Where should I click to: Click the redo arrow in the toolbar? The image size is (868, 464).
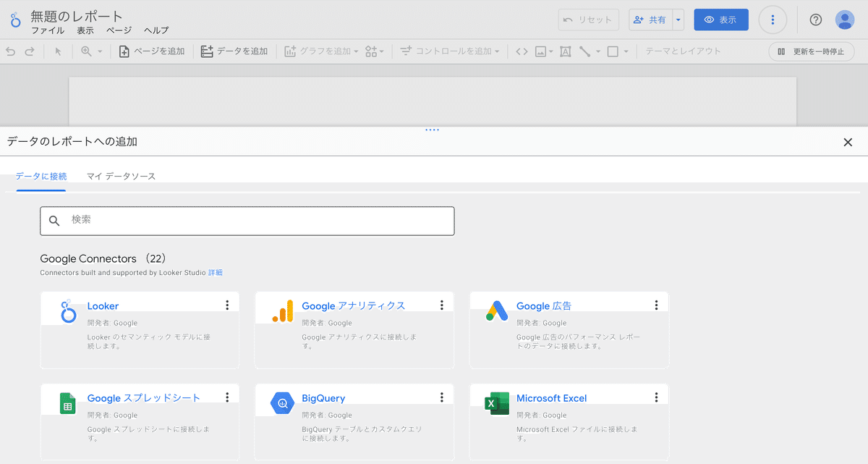pos(30,51)
